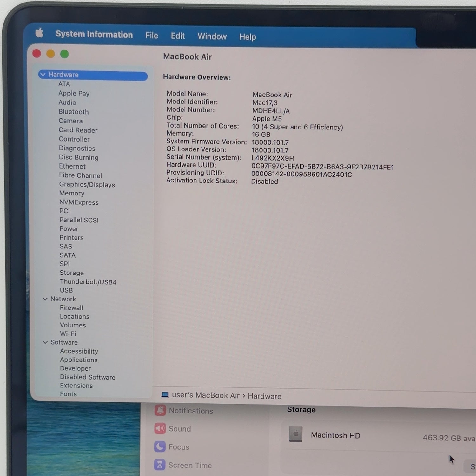Image resolution: width=476 pixels, height=476 pixels.
Task: Collapse the Software section chevron
Action: pyautogui.click(x=45, y=342)
